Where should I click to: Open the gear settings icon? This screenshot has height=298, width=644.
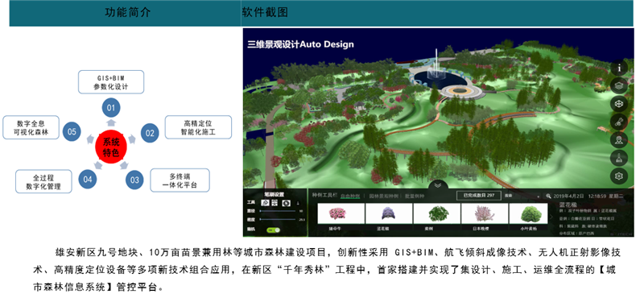(x=619, y=176)
